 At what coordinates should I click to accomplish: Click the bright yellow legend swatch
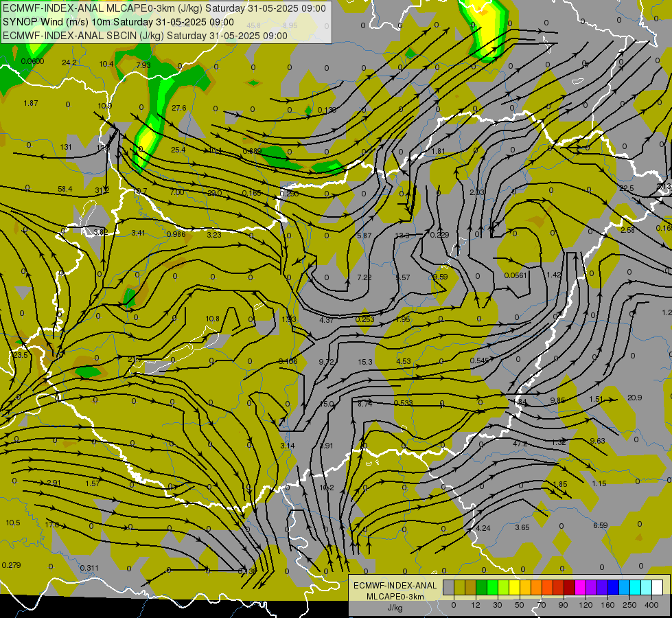click(x=515, y=588)
